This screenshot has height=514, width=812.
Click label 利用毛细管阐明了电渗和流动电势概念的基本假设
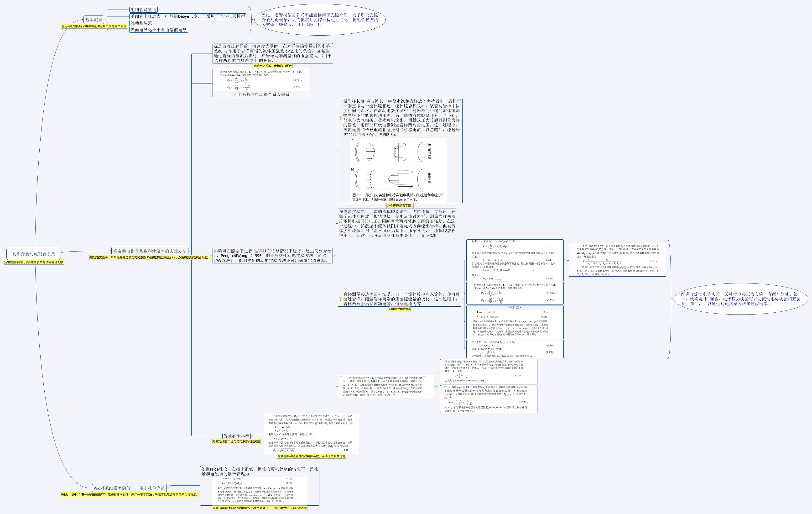pyautogui.click(x=94, y=26)
